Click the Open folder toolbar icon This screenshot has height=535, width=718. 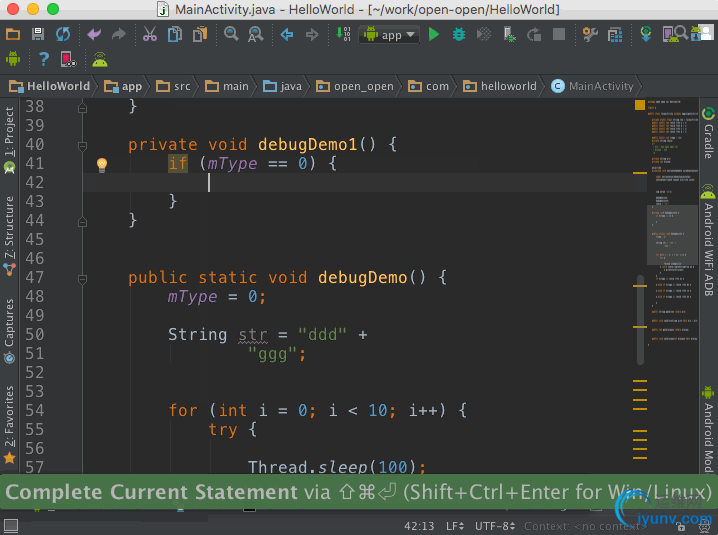(13, 34)
